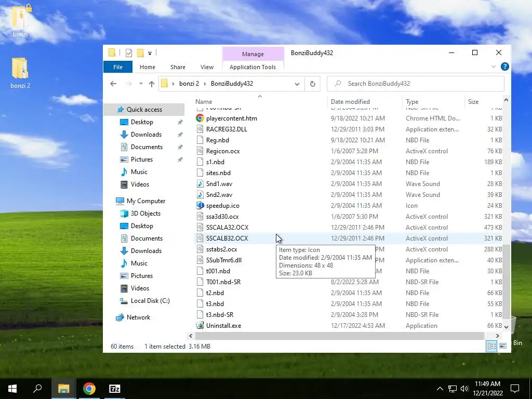This screenshot has width=532, height=399.
Task: Select the sstabs2.ocx file icon
Action: tap(200, 249)
